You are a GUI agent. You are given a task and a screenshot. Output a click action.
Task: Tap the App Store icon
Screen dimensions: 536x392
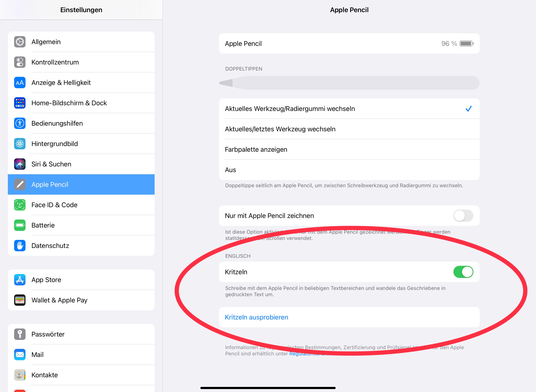pyautogui.click(x=20, y=280)
